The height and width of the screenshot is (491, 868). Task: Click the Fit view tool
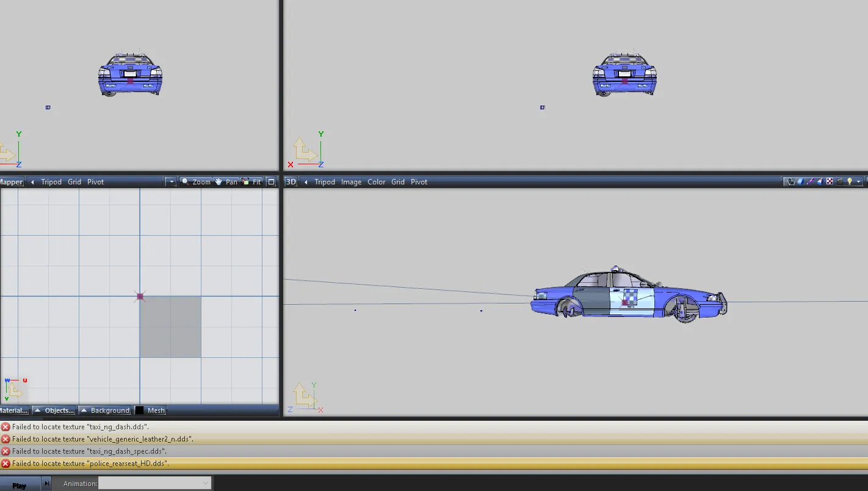pyautogui.click(x=251, y=182)
